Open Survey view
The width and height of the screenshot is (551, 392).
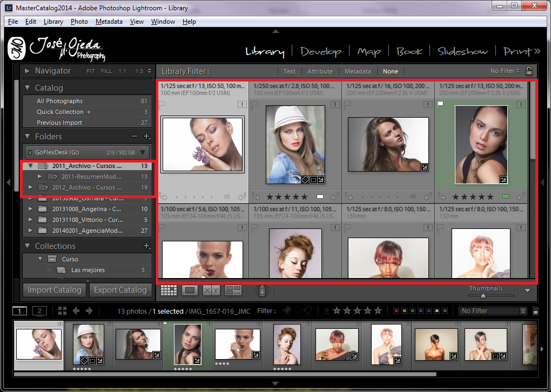click(233, 290)
